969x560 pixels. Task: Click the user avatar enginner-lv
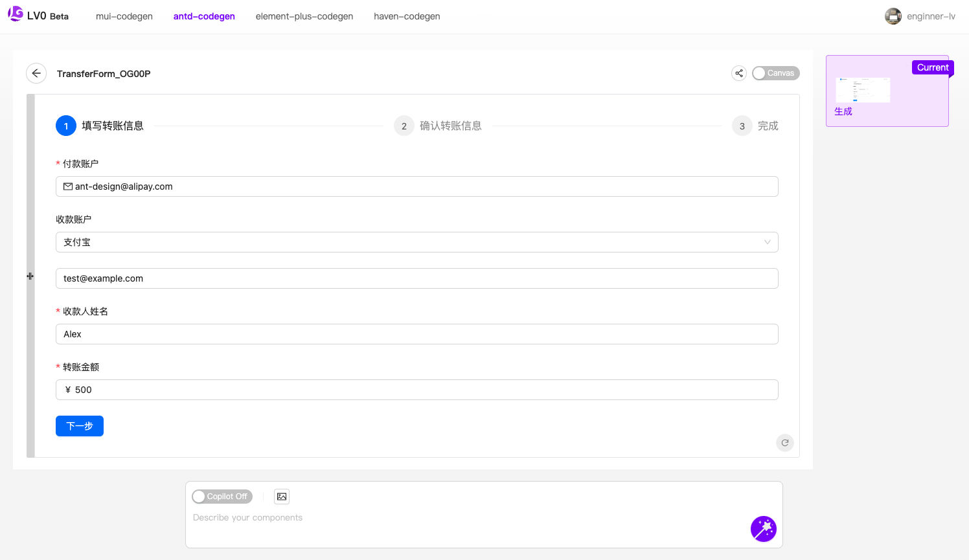[x=893, y=16]
